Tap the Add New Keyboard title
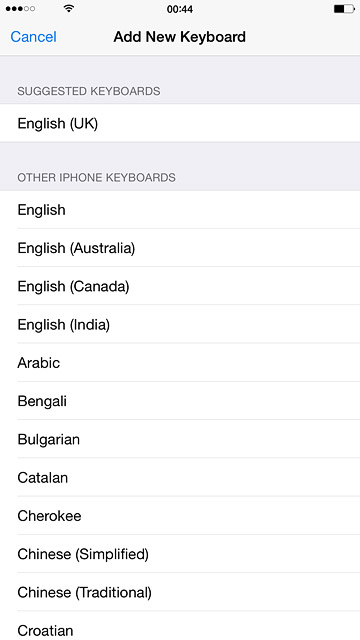Viewport: 360px width, 640px height. click(x=180, y=37)
